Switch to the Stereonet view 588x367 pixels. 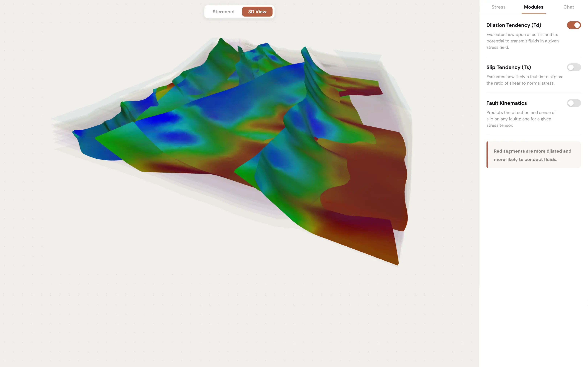coord(223,11)
